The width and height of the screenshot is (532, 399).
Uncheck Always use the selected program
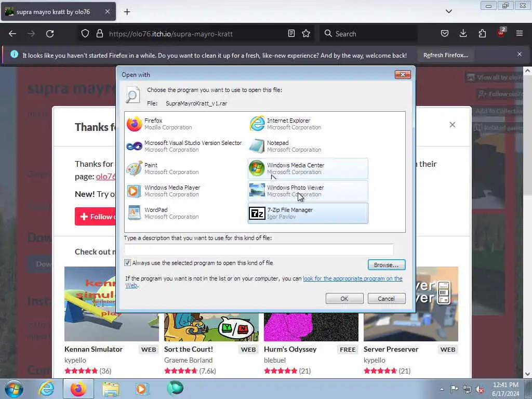[x=128, y=262]
